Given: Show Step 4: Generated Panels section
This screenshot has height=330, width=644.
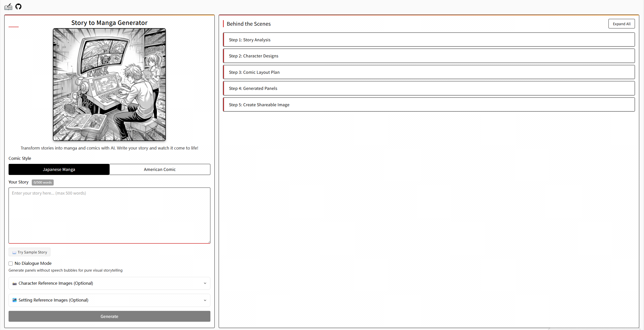Looking at the screenshot, I should pos(429,88).
